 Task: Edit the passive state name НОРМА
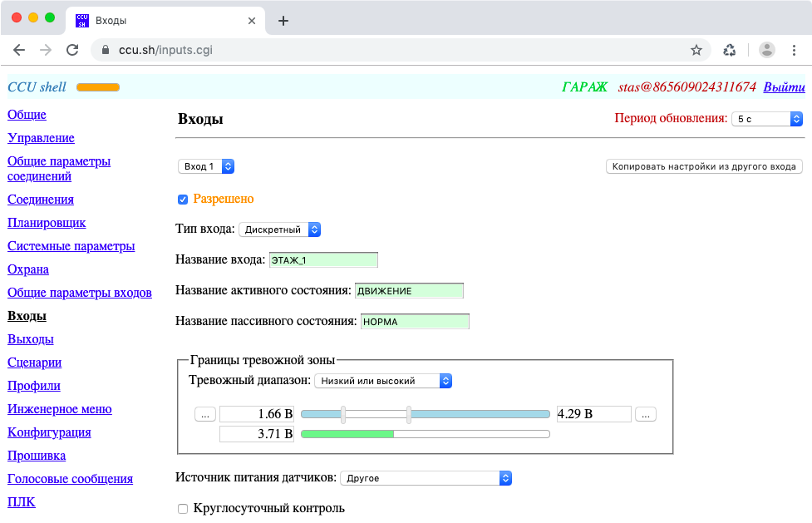click(415, 322)
